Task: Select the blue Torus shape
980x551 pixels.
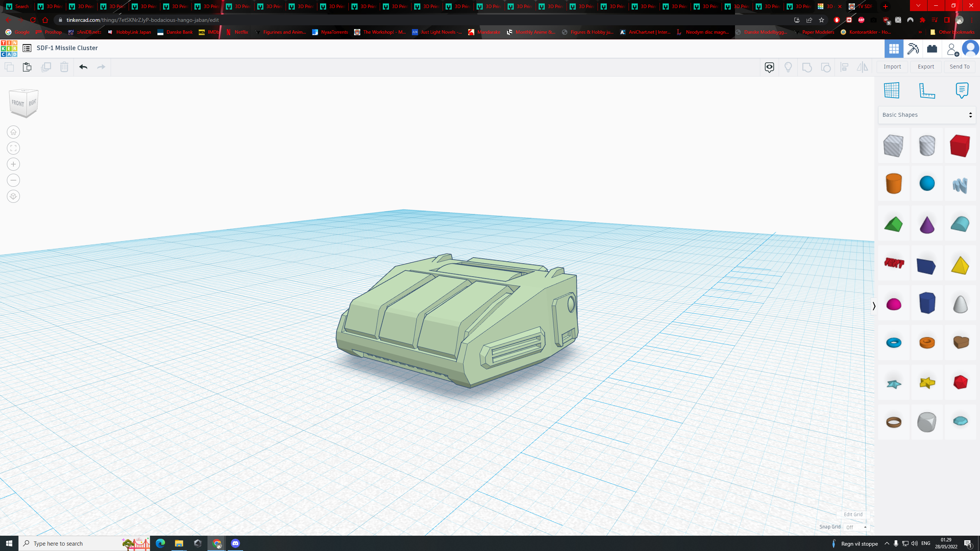Action: tap(893, 342)
